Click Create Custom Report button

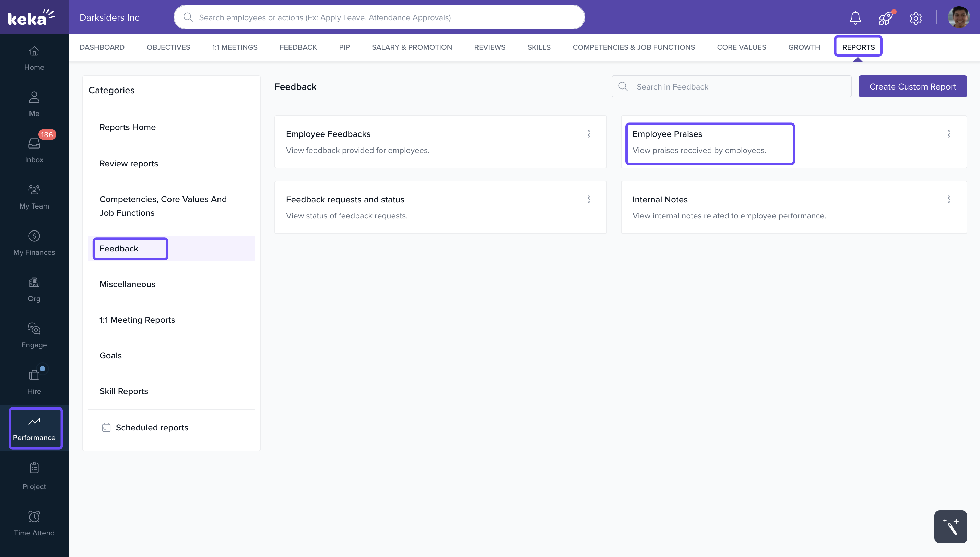tap(912, 86)
